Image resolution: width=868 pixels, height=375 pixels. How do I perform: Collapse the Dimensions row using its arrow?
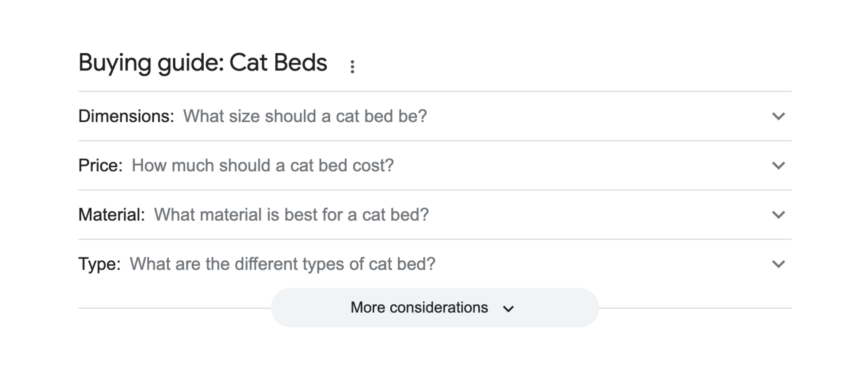click(779, 117)
